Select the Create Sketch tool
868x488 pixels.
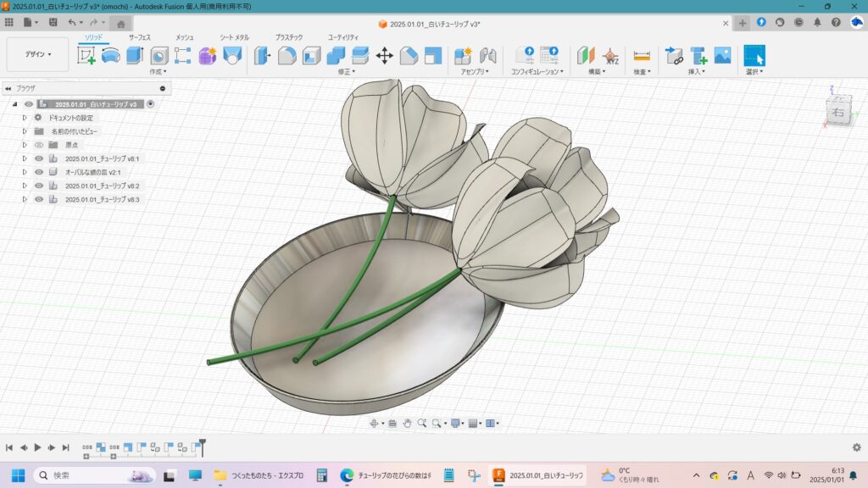pyautogui.click(x=86, y=56)
